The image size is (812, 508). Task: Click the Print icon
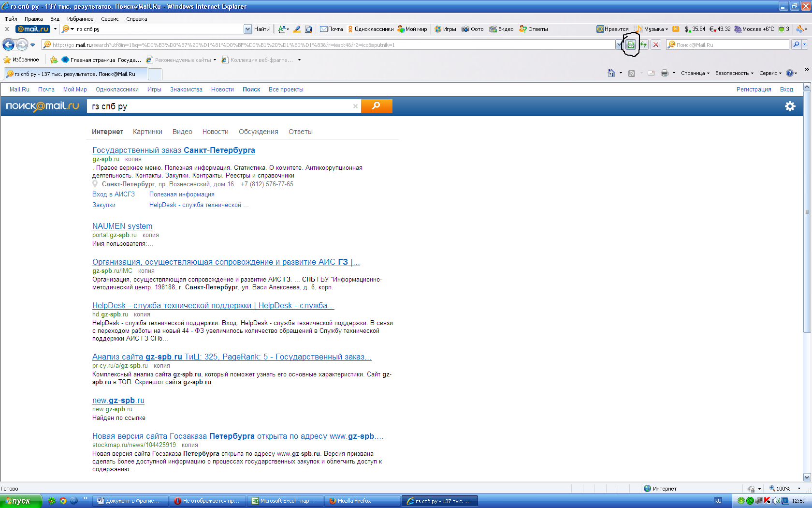pos(665,73)
